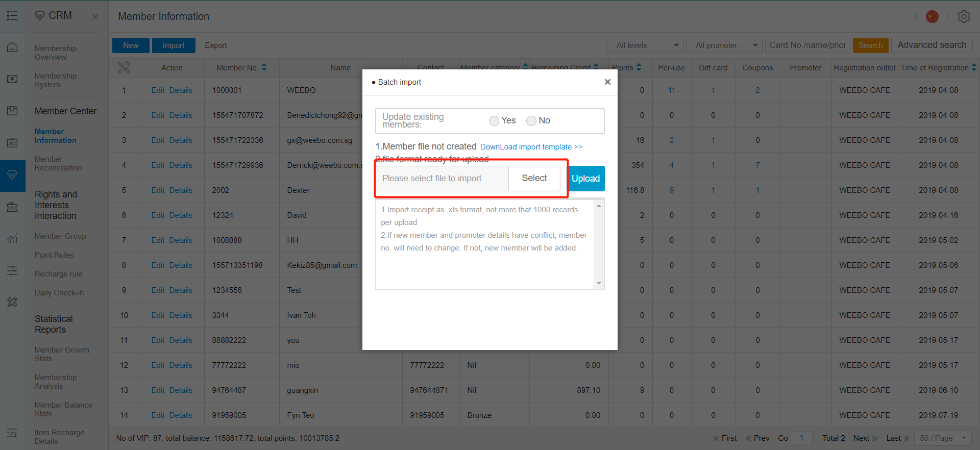This screenshot has width=980, height=450.
Task: Download the import template link
Action: (531, 147)
